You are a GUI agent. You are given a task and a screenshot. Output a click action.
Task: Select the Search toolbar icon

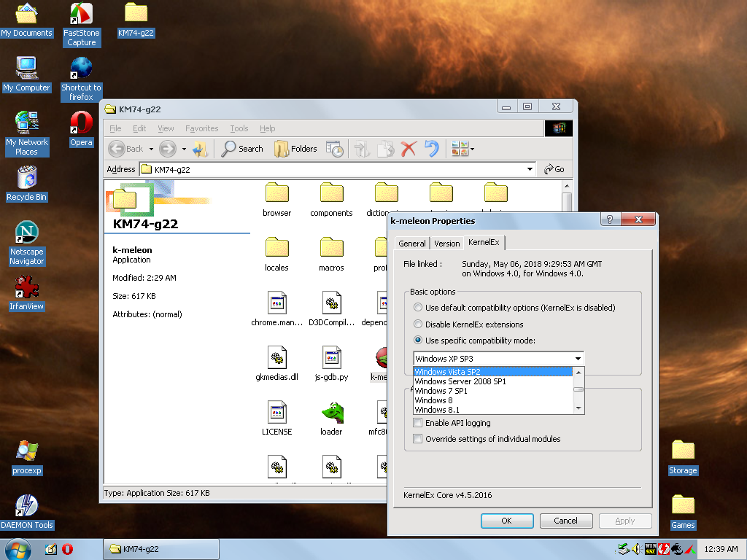241,148
